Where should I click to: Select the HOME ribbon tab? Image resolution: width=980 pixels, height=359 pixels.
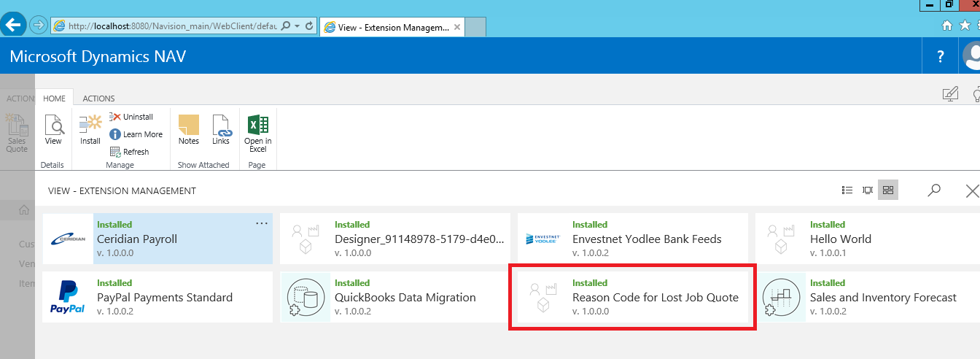pos(54,99)
